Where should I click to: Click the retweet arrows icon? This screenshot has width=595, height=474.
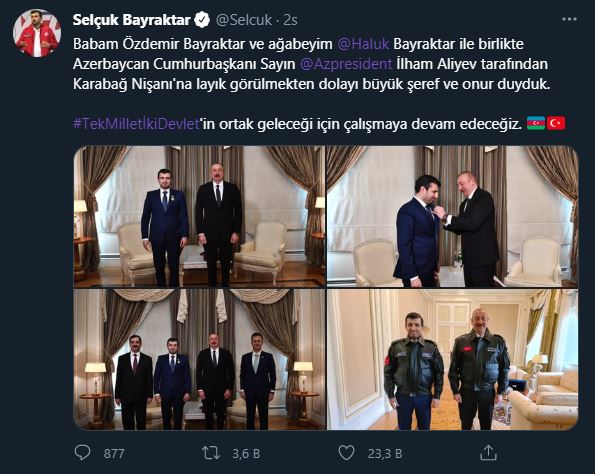tap(211, 453)
